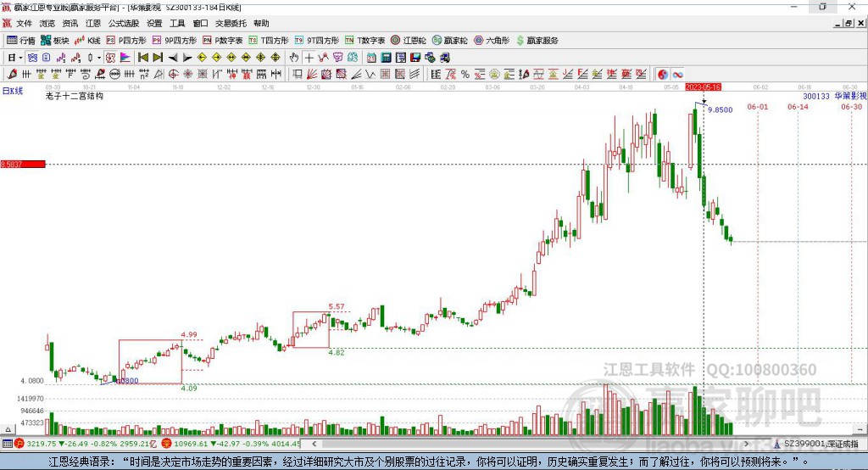Viewport: 868px width, 470px height.
Task: Jump to last bar icon
Action: [x=158, y=58]
